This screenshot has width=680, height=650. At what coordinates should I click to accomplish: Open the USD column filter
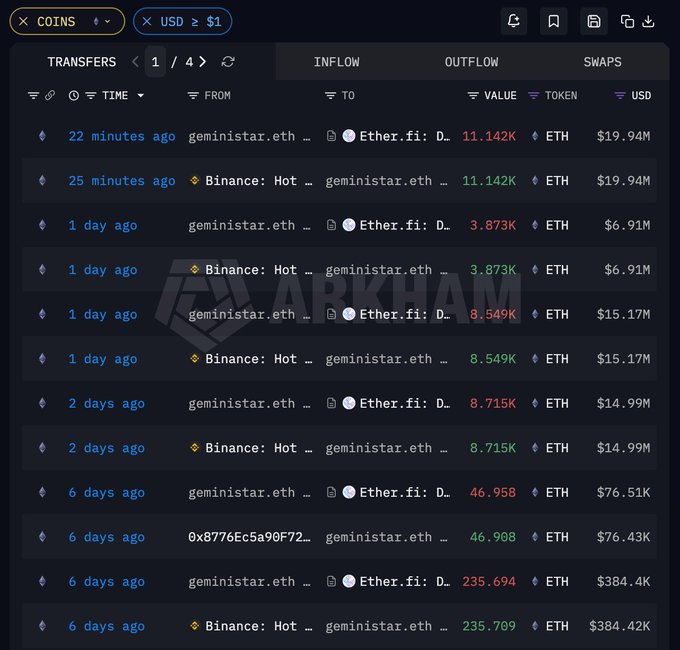pyautogui.click(x=620, y=95)
